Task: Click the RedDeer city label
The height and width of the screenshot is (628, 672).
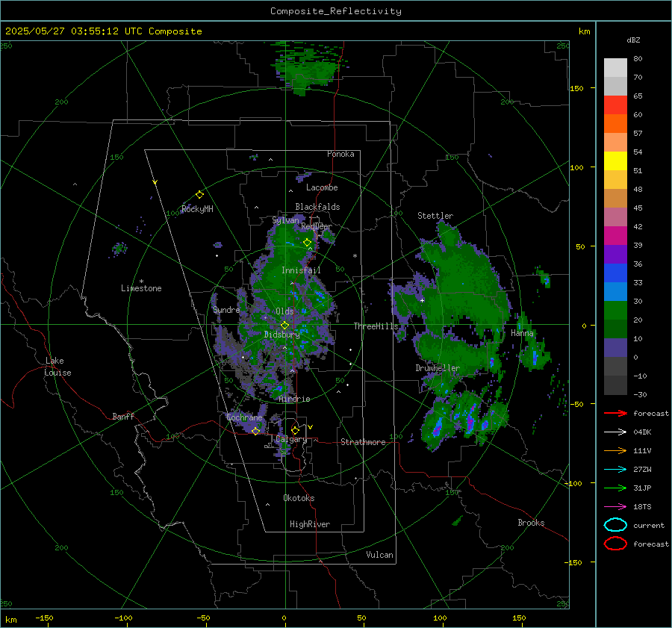Action: (x=317, y=226)
